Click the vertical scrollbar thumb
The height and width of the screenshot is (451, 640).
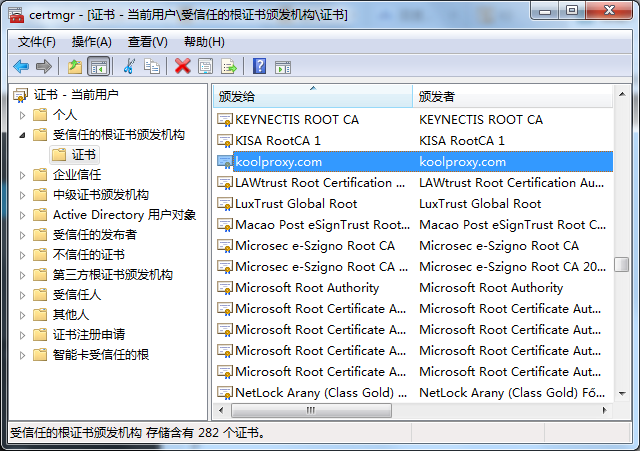[622, 264]
